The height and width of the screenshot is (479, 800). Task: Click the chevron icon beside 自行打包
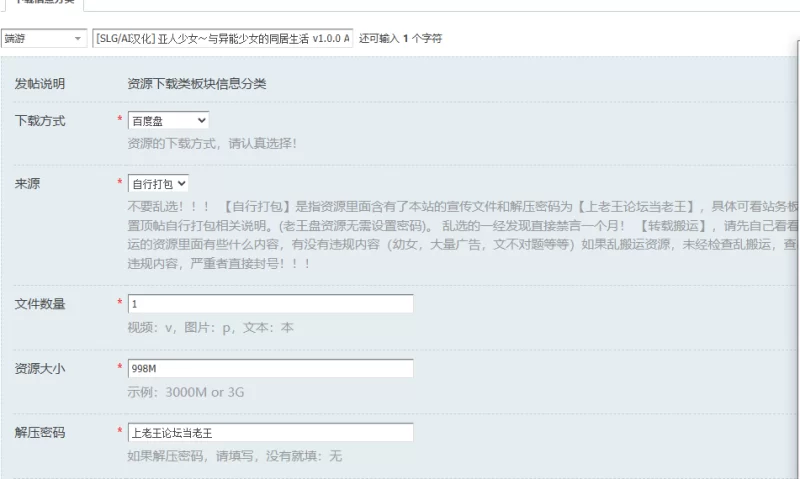coord(182,184)
